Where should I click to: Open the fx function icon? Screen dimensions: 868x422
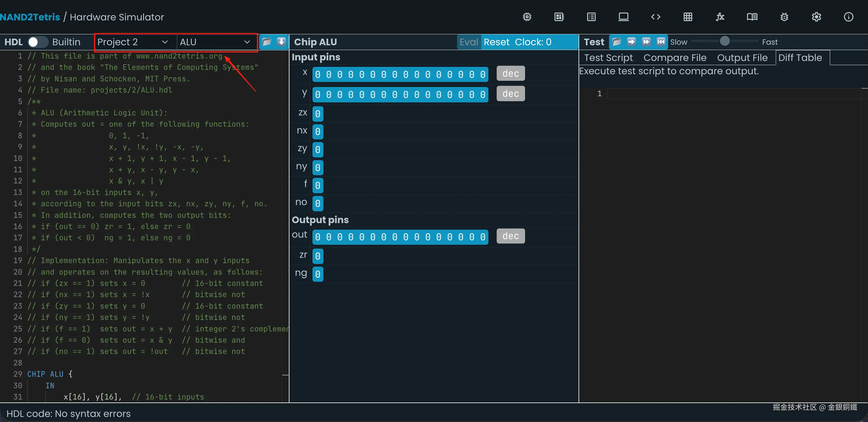720,17
